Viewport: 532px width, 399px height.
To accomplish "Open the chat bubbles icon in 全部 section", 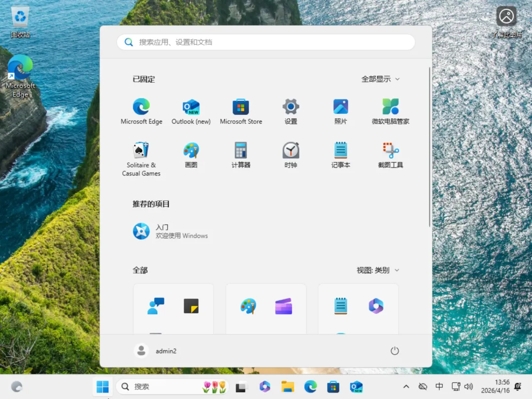I will point(156,306).
